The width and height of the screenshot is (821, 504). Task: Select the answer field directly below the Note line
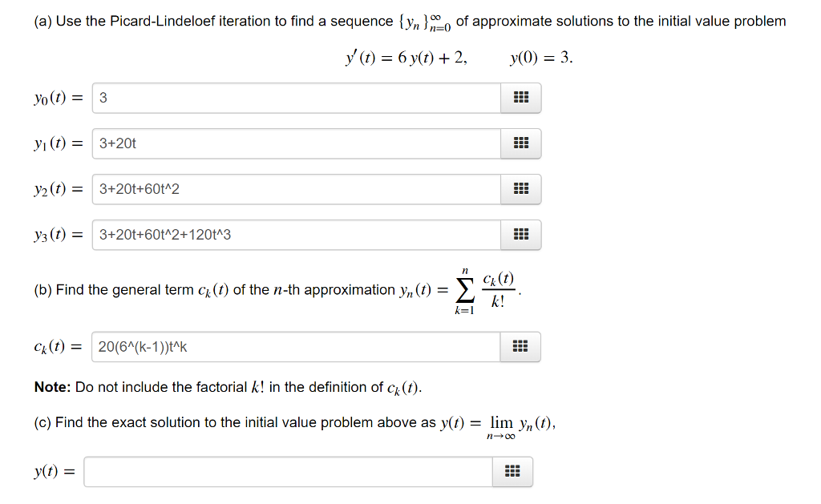(289, 472)
